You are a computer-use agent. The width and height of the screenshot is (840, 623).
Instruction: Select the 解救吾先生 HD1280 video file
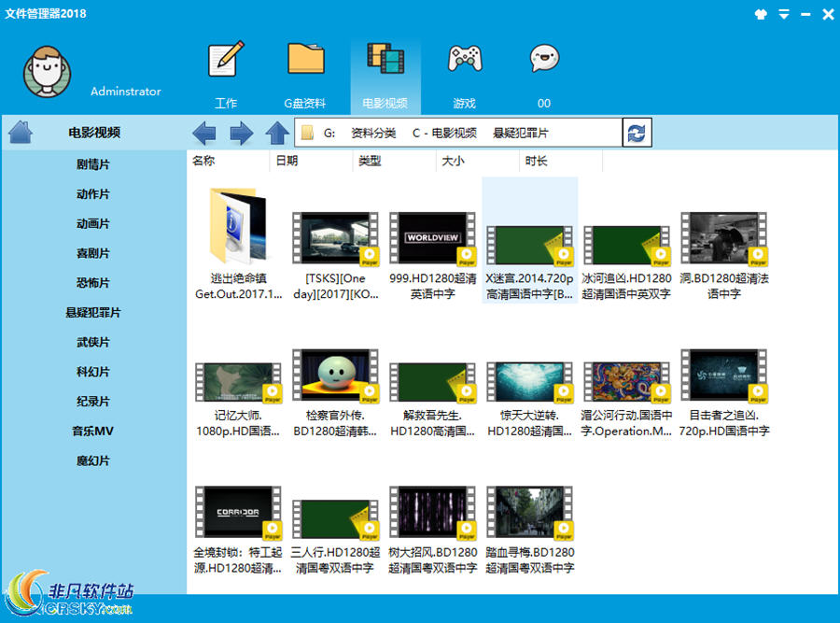pyautogui.click(x=433, y=400)
